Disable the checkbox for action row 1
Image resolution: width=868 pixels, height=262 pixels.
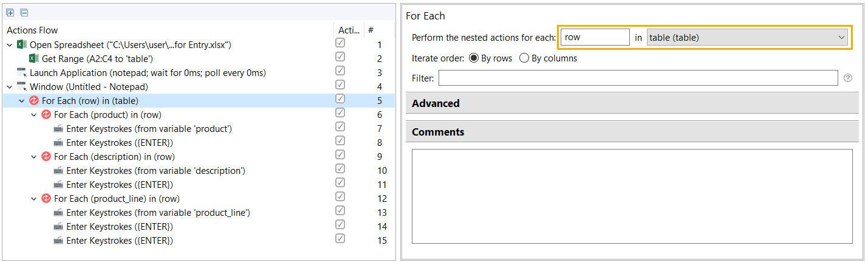coord(340,43)
